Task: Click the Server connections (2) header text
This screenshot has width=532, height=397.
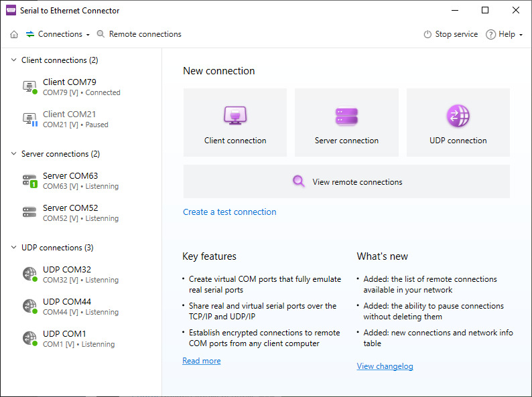Action: click(60, 154)
